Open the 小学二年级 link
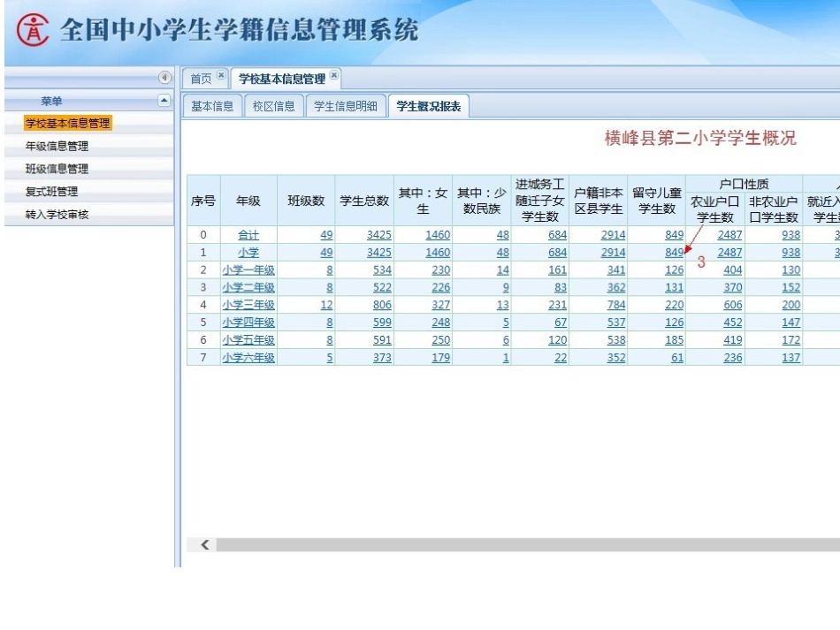The height and width of the screenshot is (630, 840). coord(248,287)
